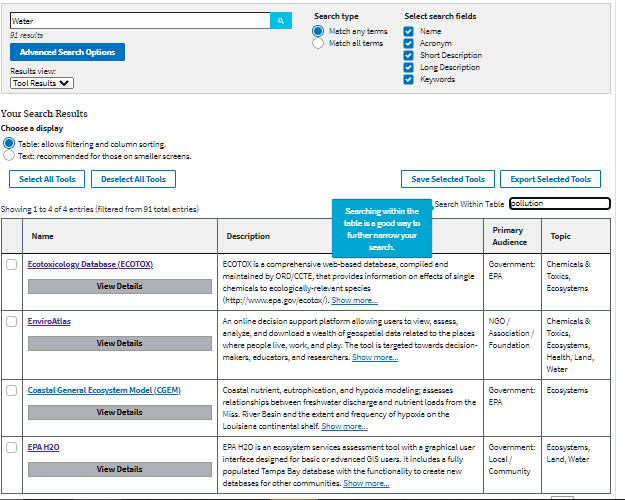Click Export Selected Tools button
This screenshot has height=500, width=625.
(550, 179)
